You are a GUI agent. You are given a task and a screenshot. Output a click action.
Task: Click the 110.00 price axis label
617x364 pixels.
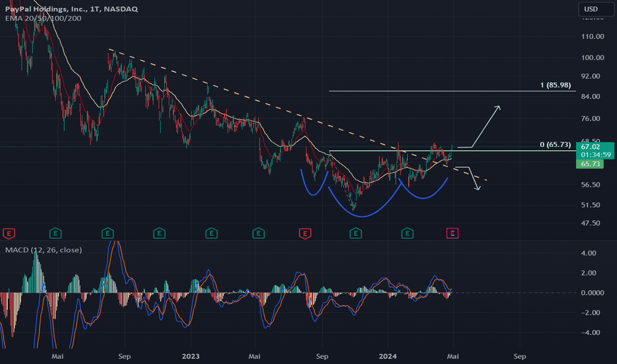(x=593, y=36)
